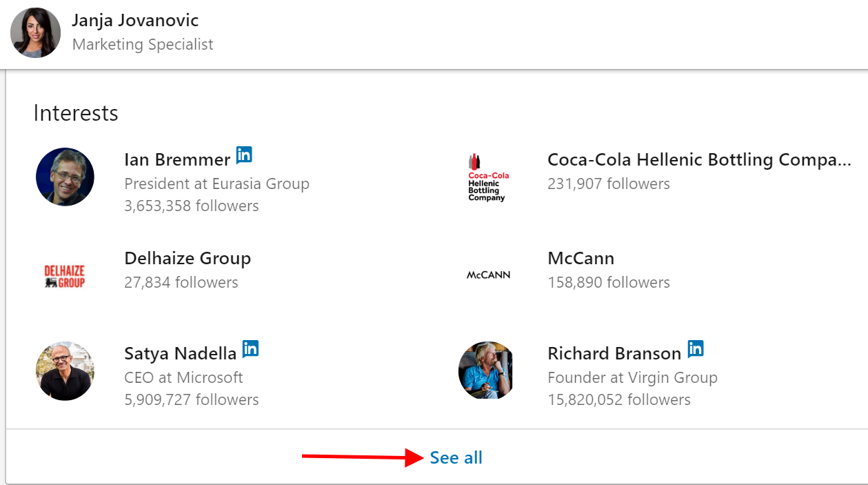This screenshot has width=868, height=485.
Task: Click the name Janja Jovanovic
Action: click(135, 19)
